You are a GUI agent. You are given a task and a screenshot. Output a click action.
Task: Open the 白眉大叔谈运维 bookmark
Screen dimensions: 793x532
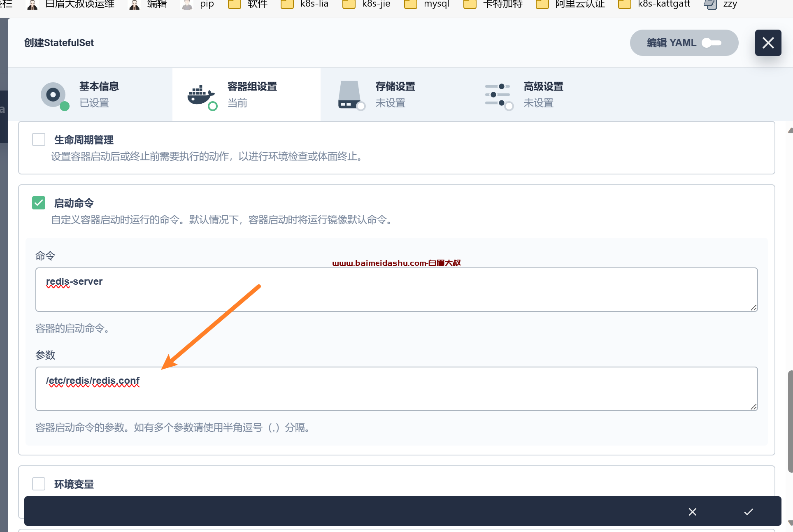[71, 4]
